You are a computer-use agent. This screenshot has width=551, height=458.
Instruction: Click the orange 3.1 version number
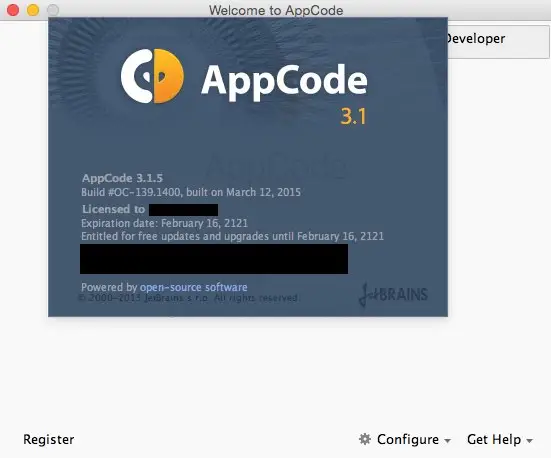(353, 116)
